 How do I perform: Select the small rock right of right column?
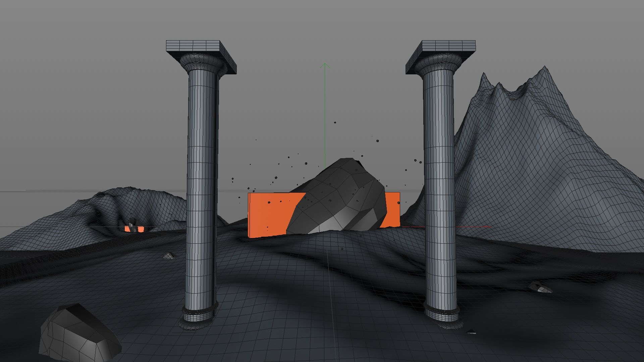tap(540, 287)
